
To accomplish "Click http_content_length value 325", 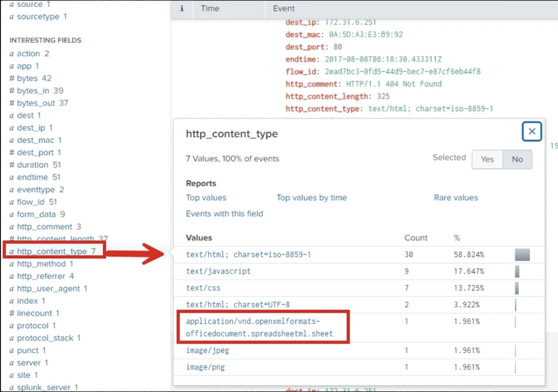I will (383, 96).
